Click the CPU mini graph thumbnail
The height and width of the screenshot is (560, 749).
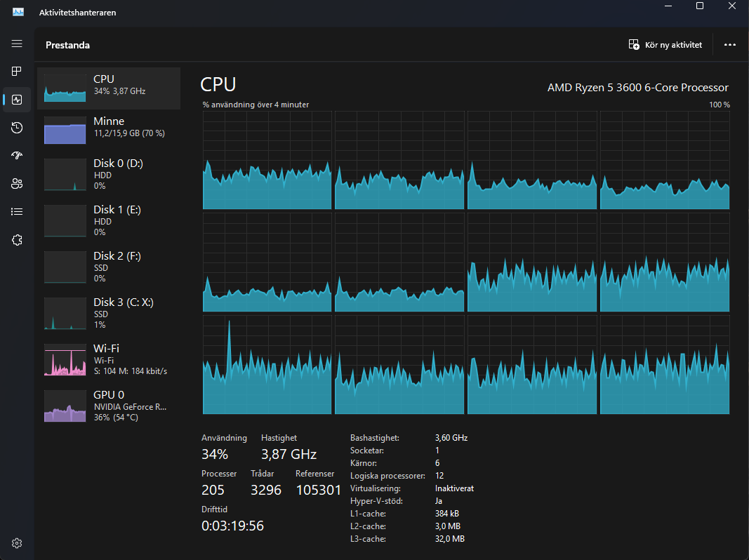pyautogui.click(x=65, y=88)
